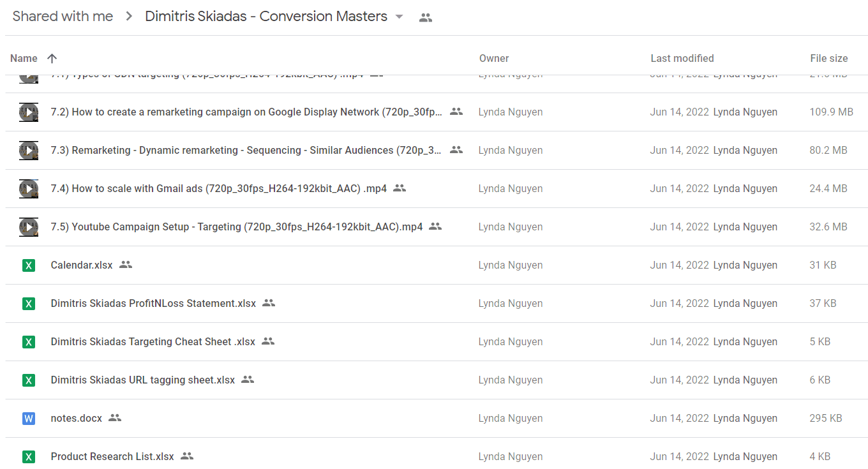This screenshot has height=469, width=868.
Task: Click video icon for 7.5 Youtube Campaign Setup
Action: click(x=29, y=227)
